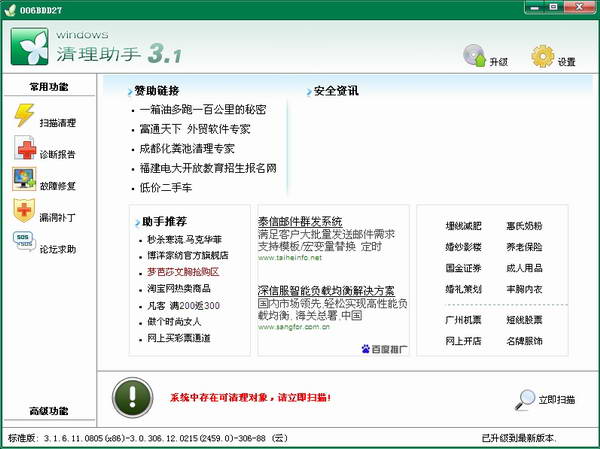Open the 广州机票 link
This screenshot has width=600, height=449.
point(463,320)
